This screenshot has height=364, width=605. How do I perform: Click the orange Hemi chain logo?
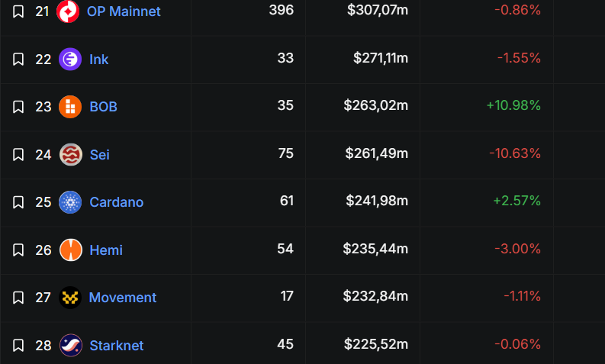70,250
